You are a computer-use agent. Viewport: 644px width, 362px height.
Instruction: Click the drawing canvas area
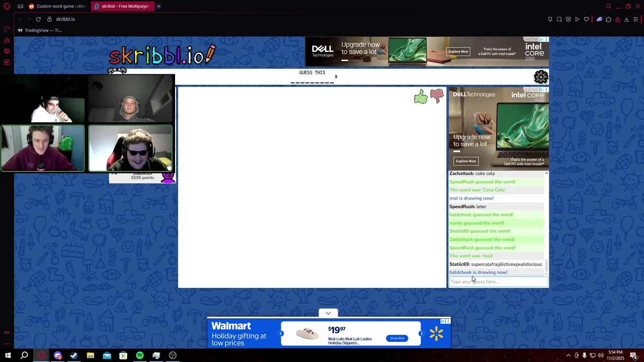pyautogui.click(x=312, y=187)
